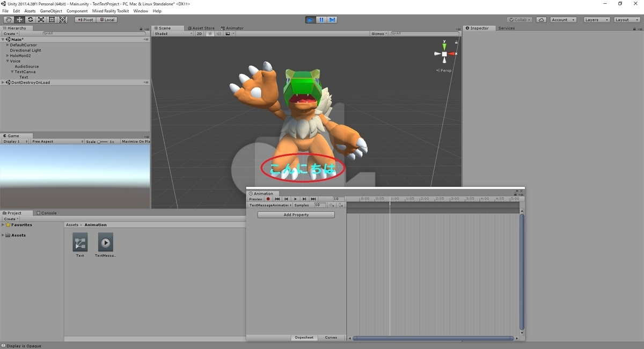Viewport: 644px width, 349px height.
Task: Toggle scene lighting sun icon
Action: [210, 33]
